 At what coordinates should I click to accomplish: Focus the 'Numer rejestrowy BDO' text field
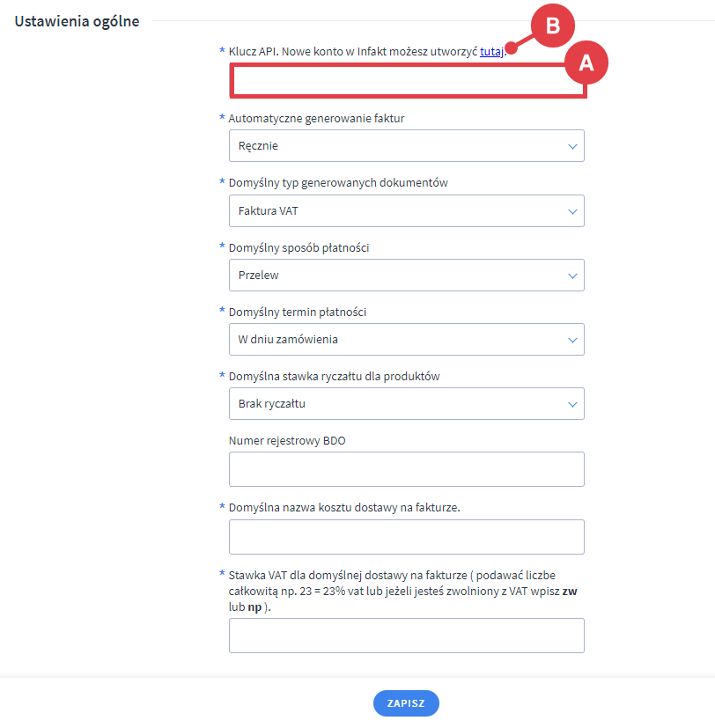406,469
